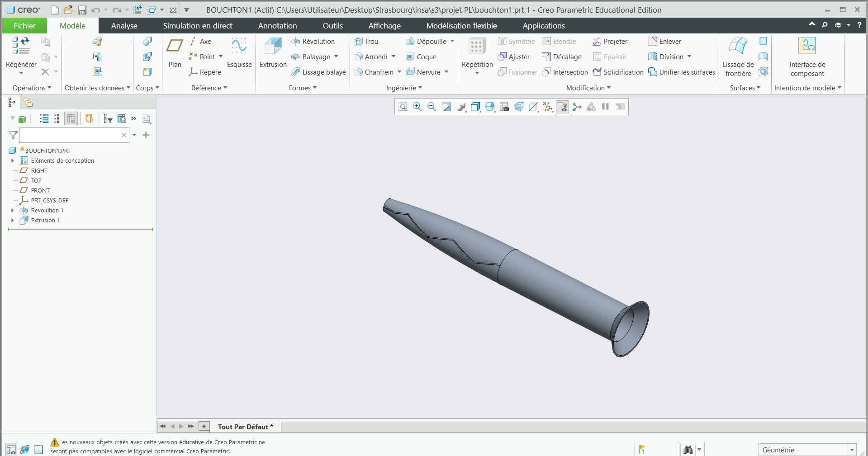The image size is (868, 456).
Task: Switch to the Analyse ribbon tab
Action: [x=124, y=26]
